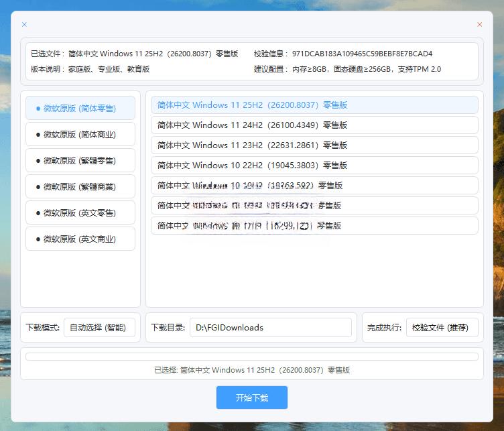Select 微软原版 (英文商业) category
Screen dimensions: 504x431
(80, 239)
